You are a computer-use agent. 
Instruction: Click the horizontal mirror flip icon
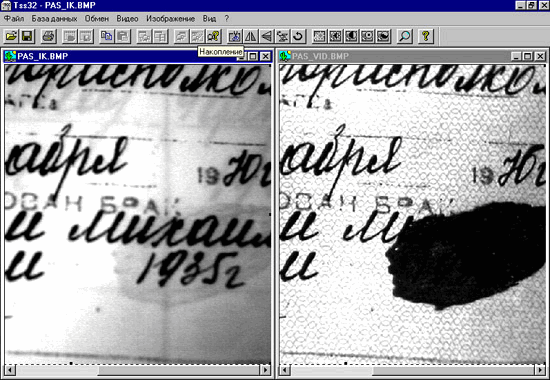coord(251,36)
